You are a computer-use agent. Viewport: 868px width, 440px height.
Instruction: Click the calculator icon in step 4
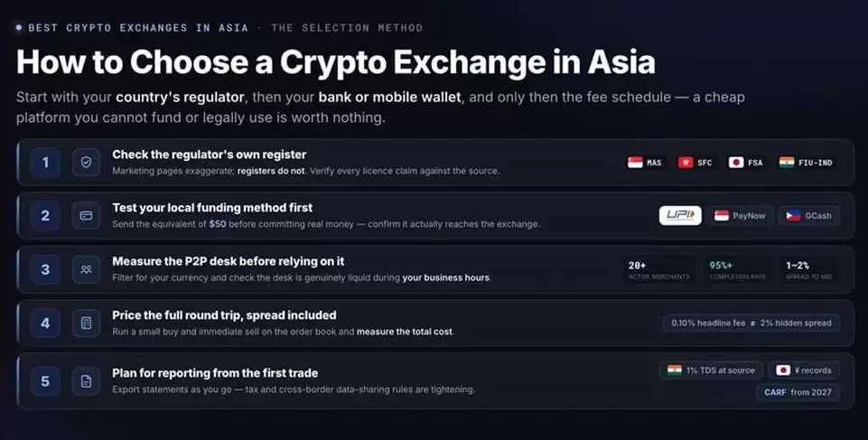(x=86, y=323)
